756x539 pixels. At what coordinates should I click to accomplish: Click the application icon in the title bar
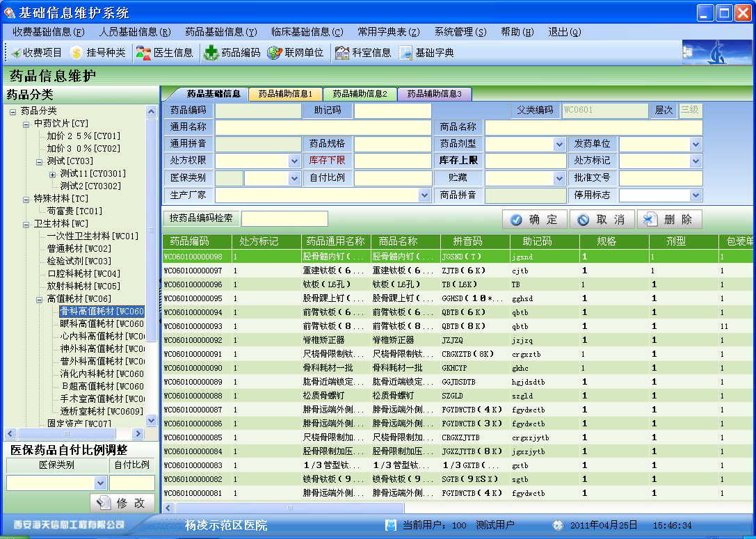pos(9,13)
